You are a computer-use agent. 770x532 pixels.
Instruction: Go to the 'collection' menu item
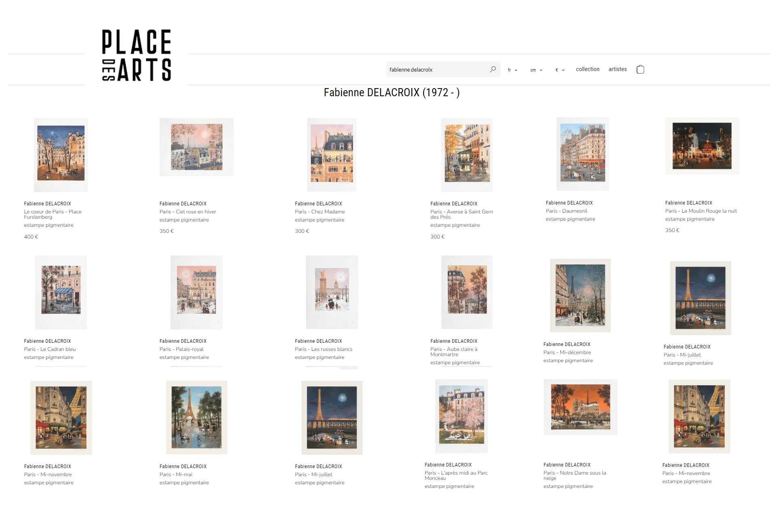click(x=587, y=69)
